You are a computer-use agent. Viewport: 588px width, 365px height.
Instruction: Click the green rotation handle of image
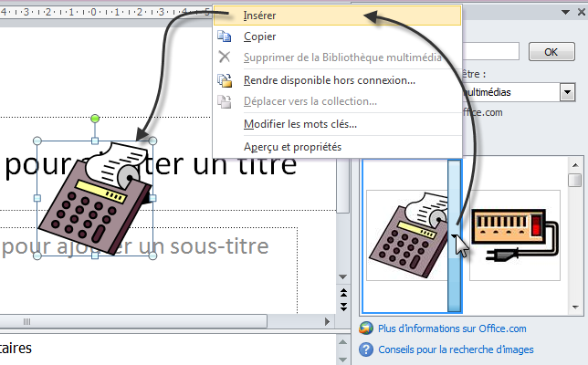95,119
